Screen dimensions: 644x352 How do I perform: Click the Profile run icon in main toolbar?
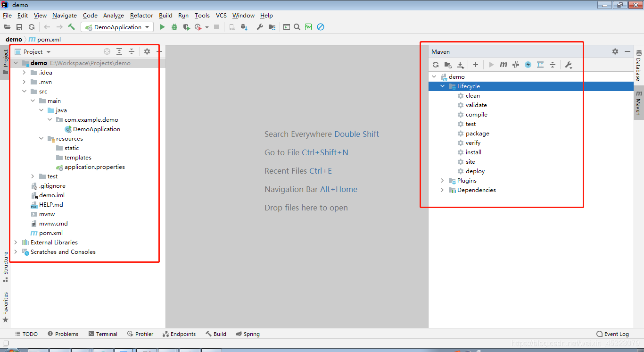(198, 27)
